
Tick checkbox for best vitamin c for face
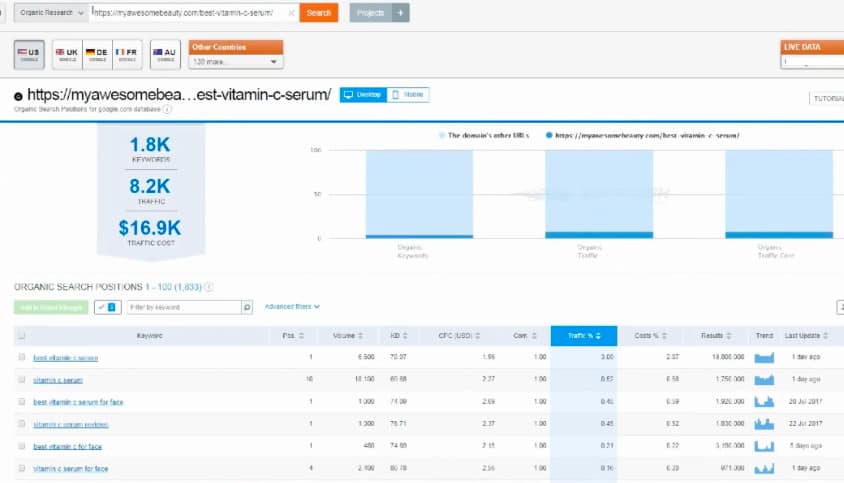point(22,446)
